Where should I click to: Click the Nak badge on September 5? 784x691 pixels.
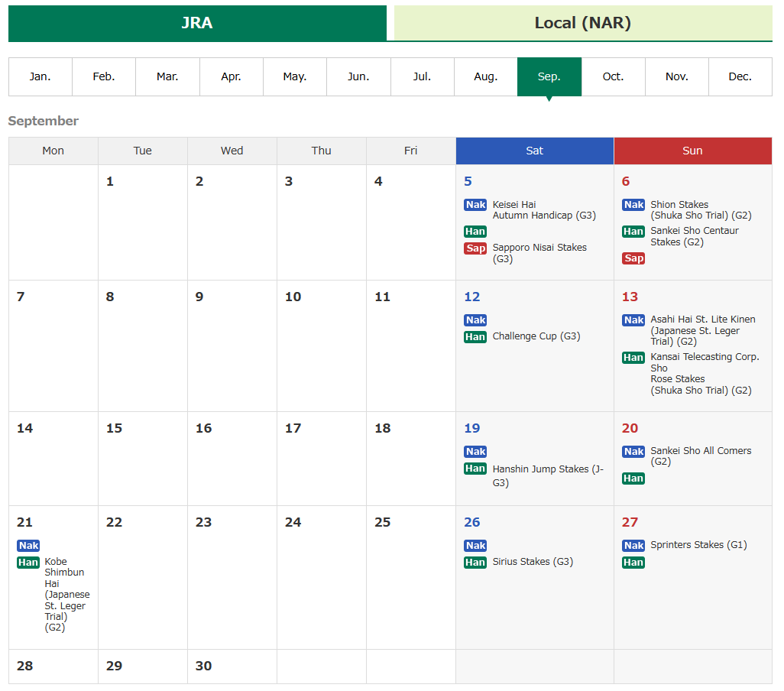[x=475, y=205]
